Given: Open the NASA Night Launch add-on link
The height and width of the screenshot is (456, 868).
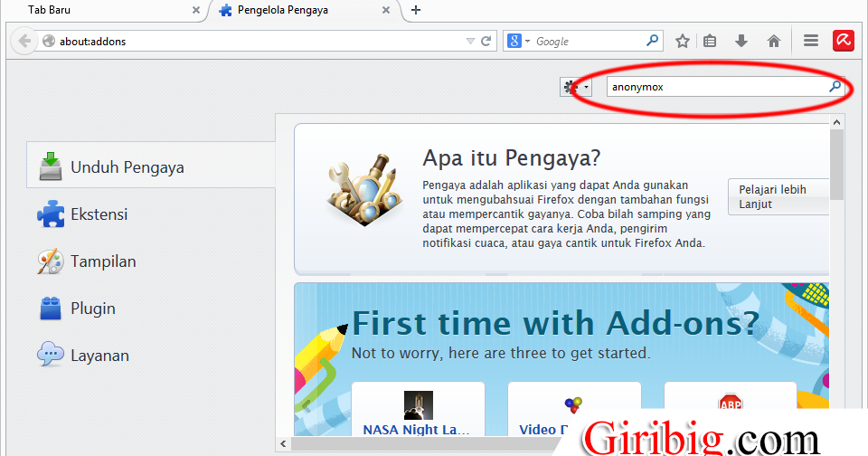Looking at the screenshot, I should tap(416, 430).
